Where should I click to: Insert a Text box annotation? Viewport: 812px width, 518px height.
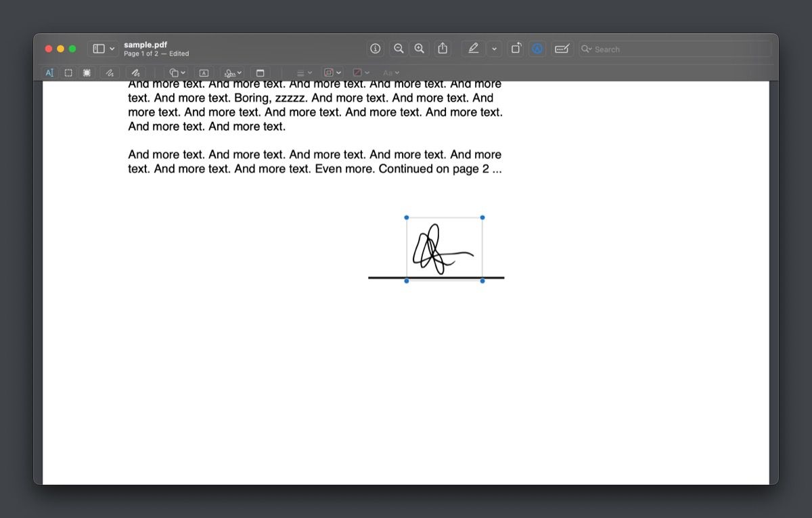tap(204, 72)
